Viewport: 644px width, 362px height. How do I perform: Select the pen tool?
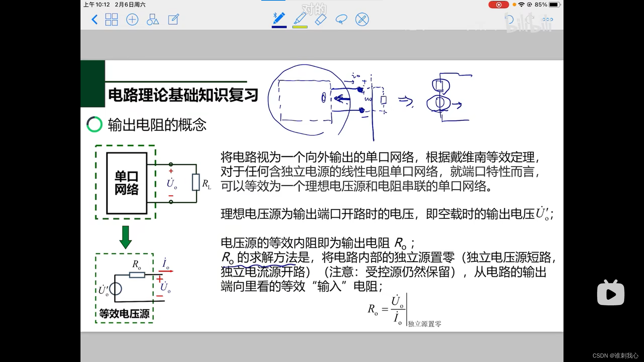click(279, 18)
